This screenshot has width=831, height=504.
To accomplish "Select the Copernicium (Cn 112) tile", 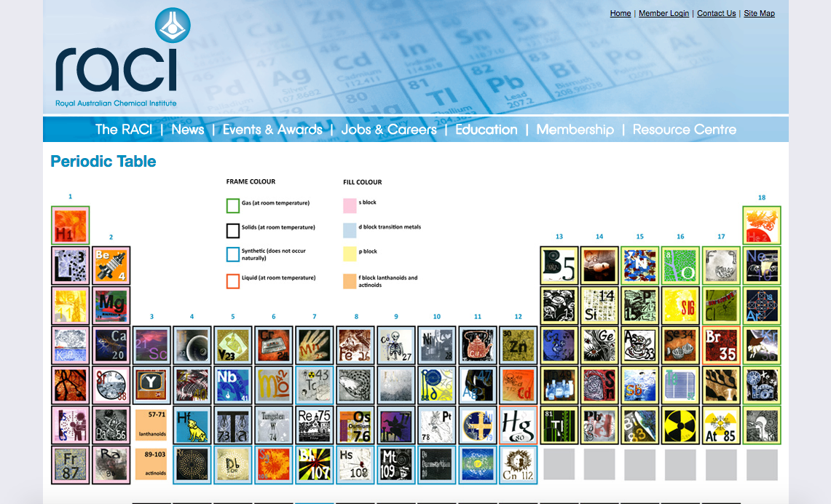I will click(x=517, y=465).
